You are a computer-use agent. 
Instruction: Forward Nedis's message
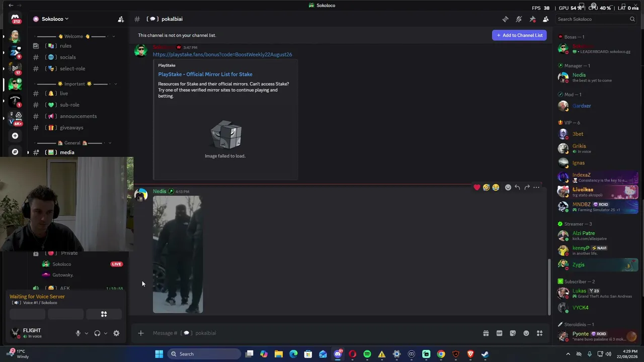click(527, 188)
